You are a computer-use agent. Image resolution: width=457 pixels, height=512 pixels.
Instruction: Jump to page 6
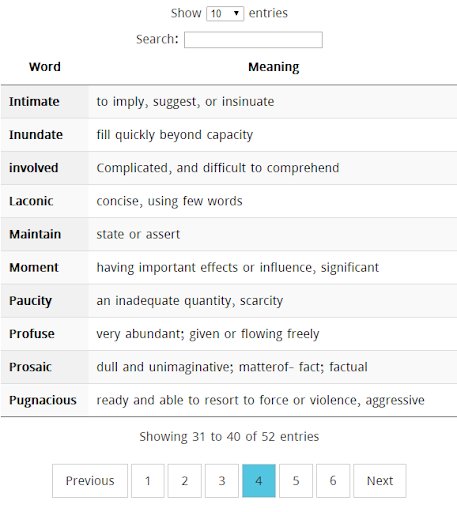pos(333,481)
